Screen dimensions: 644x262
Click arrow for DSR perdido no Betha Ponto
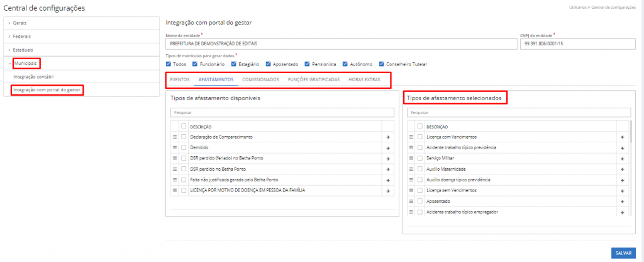[388, 169]
